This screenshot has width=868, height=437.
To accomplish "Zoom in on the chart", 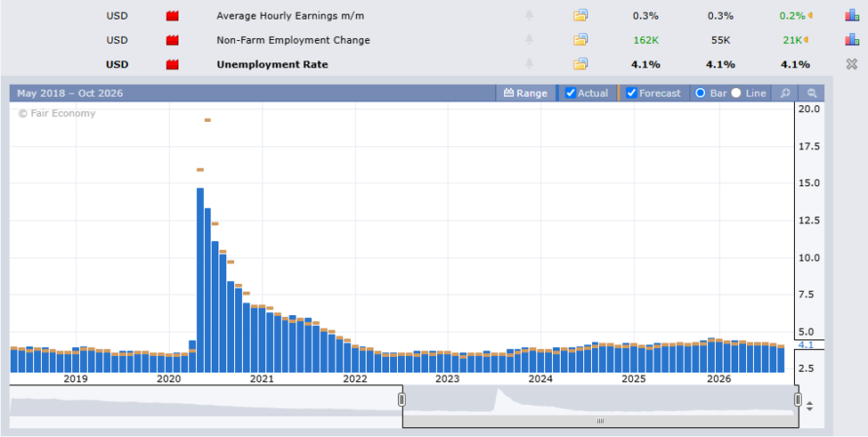I will (785, 93).
